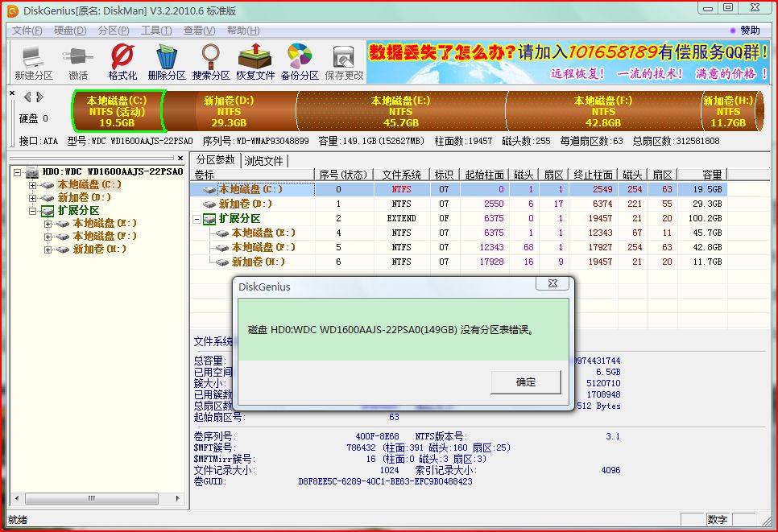The image size is (778, 532).
Task: Open the 文件(F) menu
Action: pos(27,31)
